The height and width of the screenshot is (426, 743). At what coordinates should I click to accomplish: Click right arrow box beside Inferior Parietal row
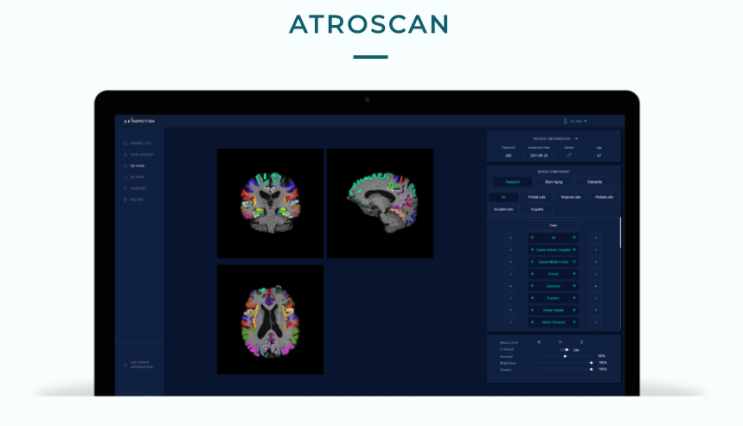click(x=596, y=310)
